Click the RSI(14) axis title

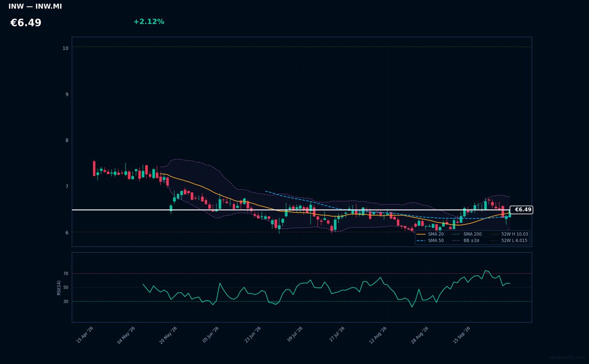coord(59,287)
